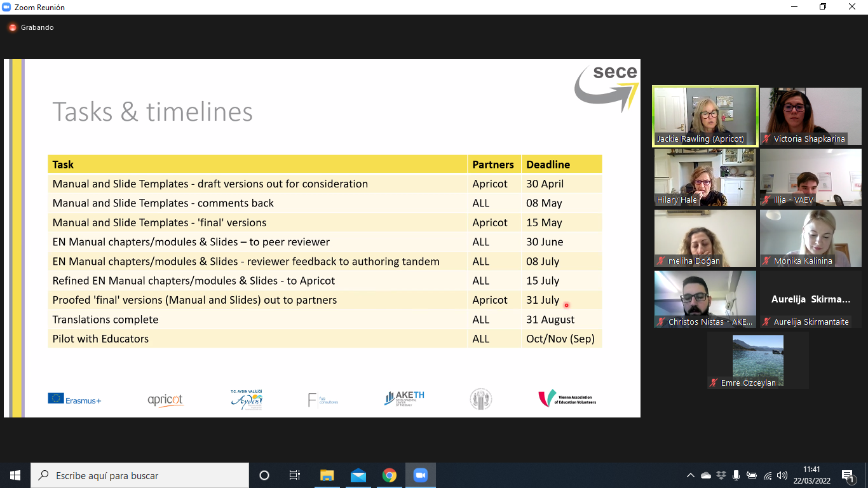Click Vienna Association of Education Volunteers logo
Image resolution: width=868 pixels, height=488 pixels.
567,398
